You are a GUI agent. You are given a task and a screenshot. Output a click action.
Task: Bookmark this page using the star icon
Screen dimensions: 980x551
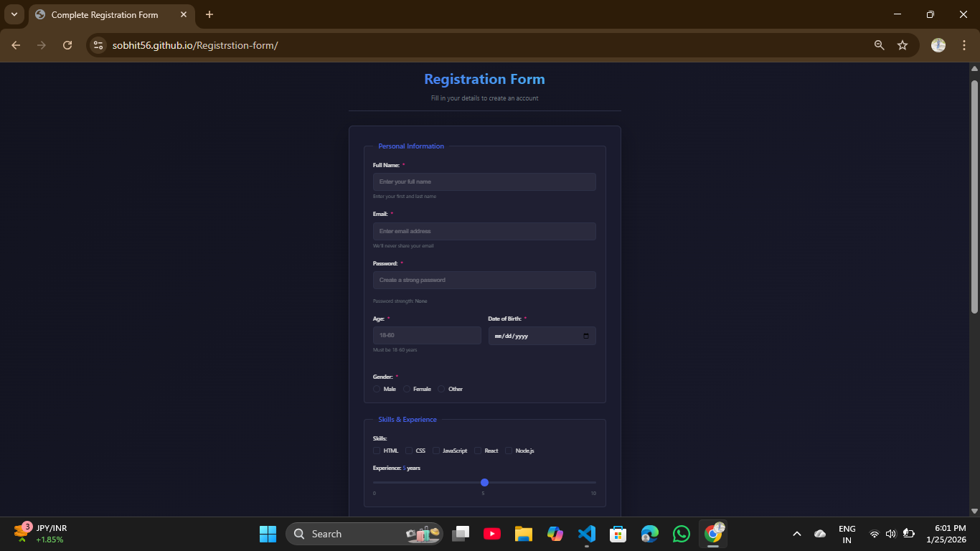pyautogui.click(x=902, y=44)
